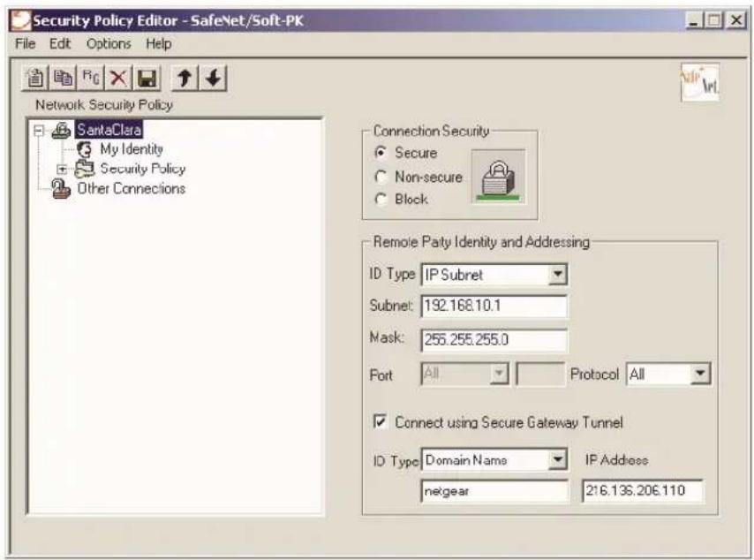Minimize the Security Policy Editor window
This screenshot has width=754, height=560.
pos(693,20)
